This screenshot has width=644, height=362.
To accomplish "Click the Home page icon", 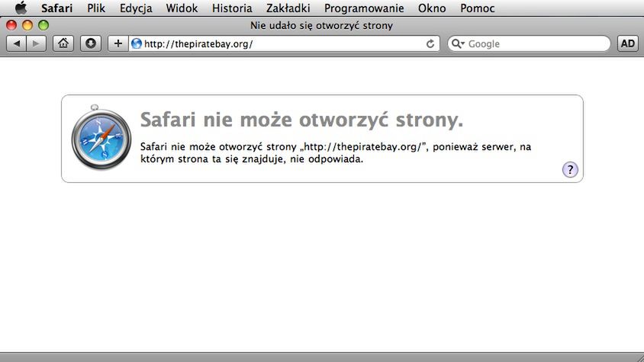I will pyautogui.click(x=63, y=43).
